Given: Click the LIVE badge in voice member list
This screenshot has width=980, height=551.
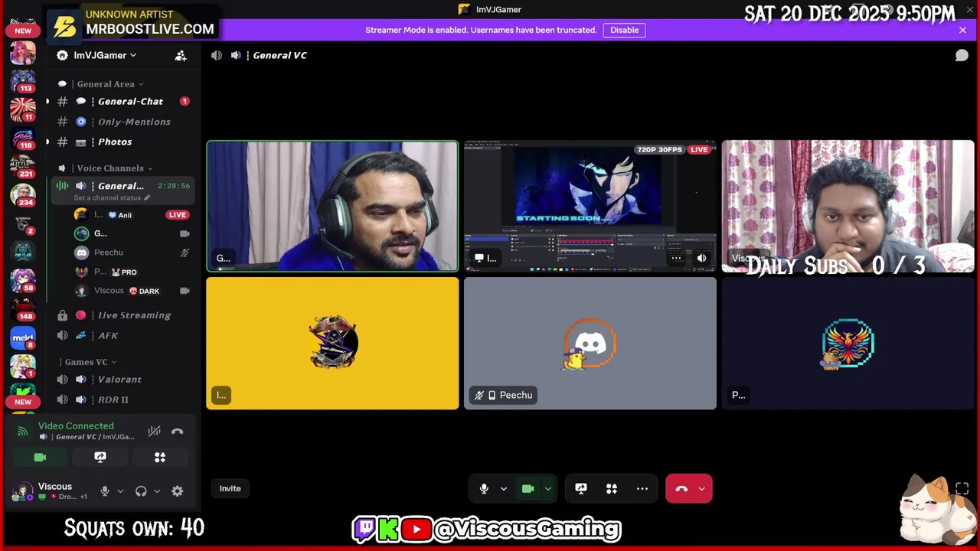Looking at the screenshot, I should [177, 215].
